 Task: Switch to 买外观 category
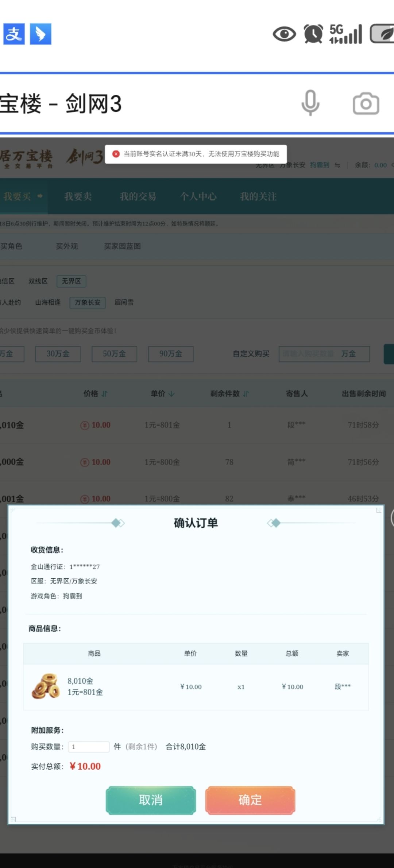coord(67,246)
